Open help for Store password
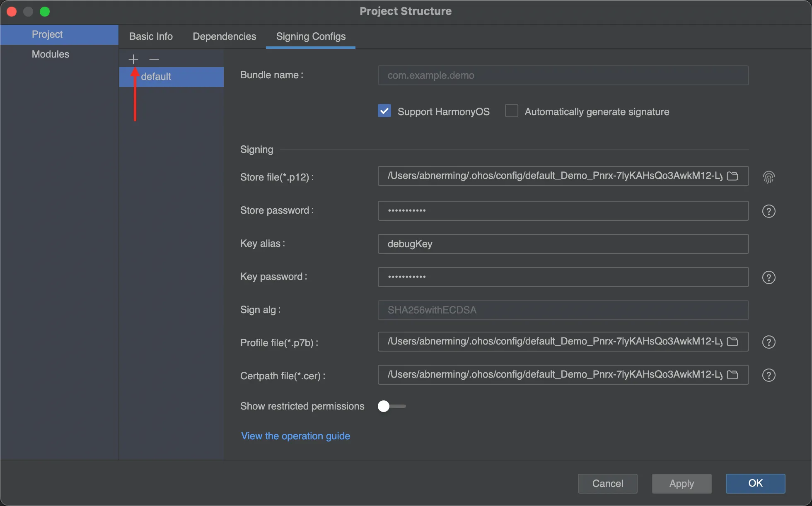The height and width of the screenshot is (506, 812). [768, 211]
